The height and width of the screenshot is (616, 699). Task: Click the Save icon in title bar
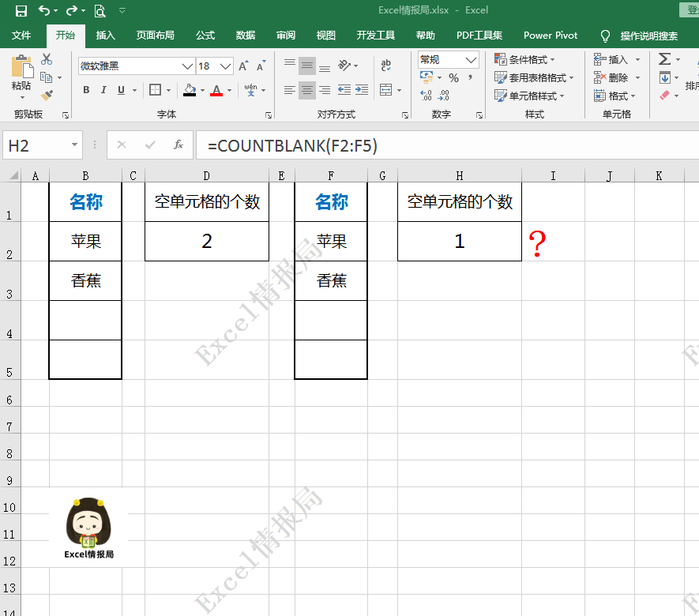(21, 11)
